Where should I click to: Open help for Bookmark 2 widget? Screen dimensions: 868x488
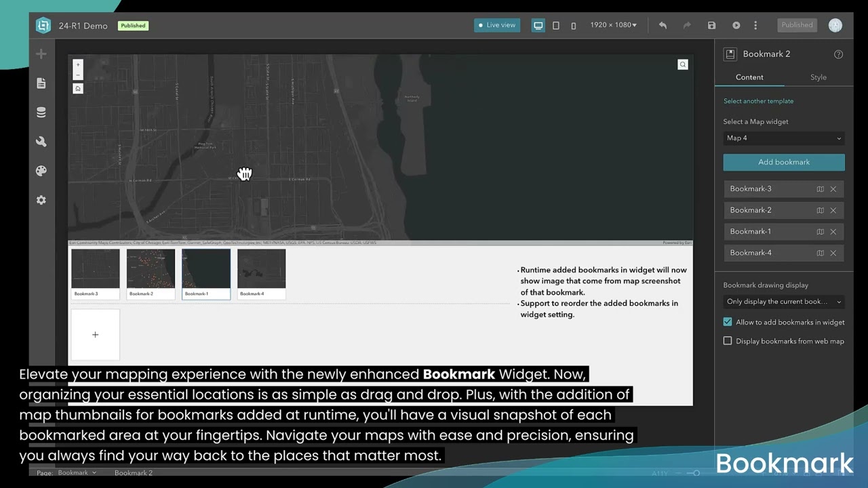(838, 54)
